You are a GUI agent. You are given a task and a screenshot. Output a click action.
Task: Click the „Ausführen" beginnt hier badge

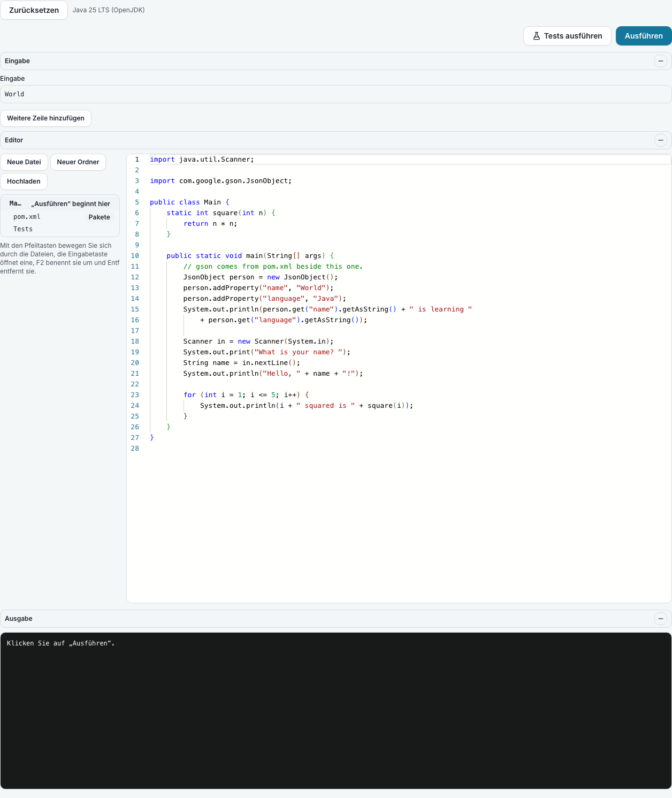pyautogui.click(x=71, y=204)
